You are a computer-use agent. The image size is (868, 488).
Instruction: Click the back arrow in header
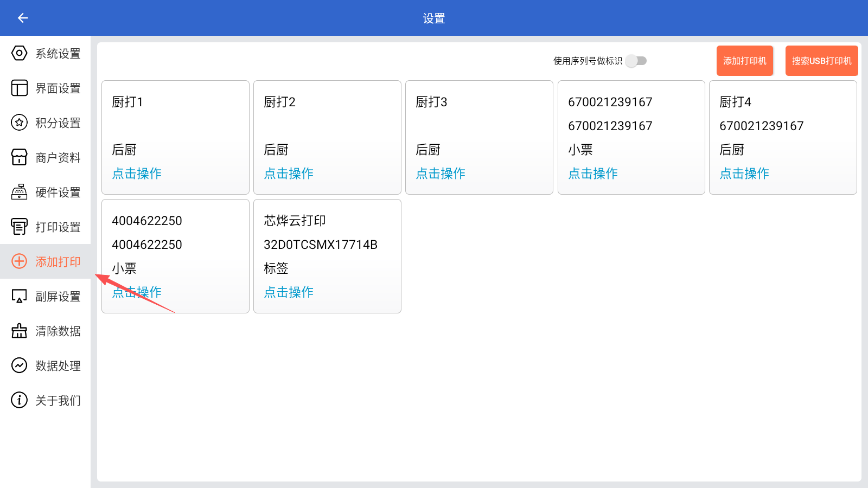23,18
